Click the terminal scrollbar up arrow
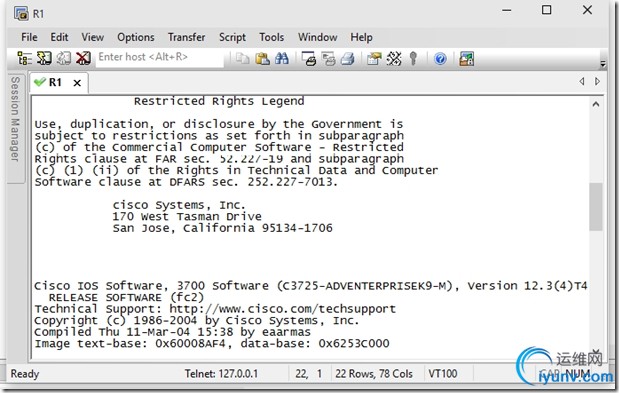The image size is (619, 393). point(596,105)
